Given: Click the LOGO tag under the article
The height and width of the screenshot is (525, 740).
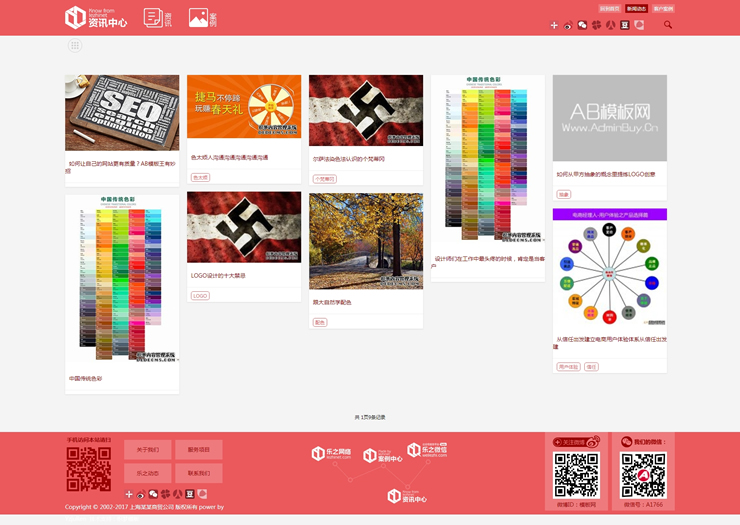Looking at the screenshot, I should (x=200, y=296).
